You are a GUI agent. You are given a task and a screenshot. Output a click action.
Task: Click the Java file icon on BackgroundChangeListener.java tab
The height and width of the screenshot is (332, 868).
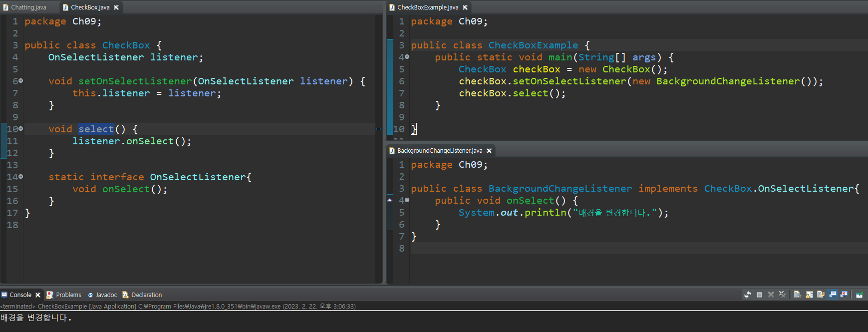tap(392, 151)
